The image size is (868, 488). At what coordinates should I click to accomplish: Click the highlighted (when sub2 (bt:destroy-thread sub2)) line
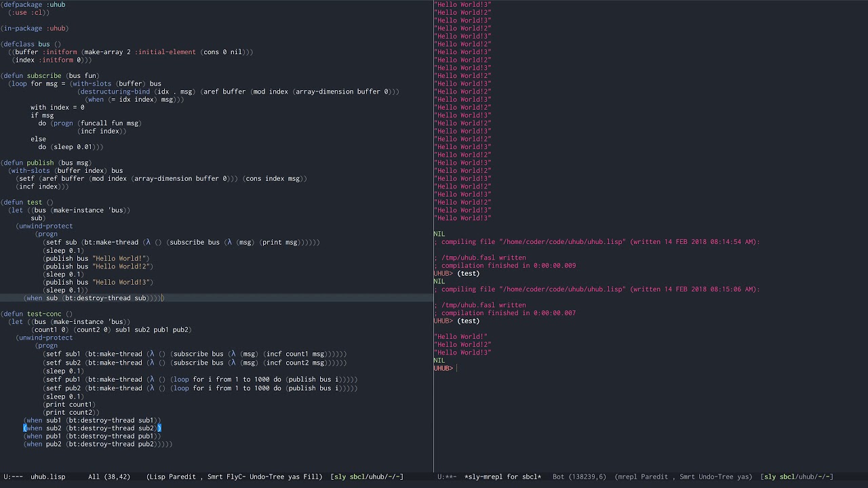click(92, 428)
